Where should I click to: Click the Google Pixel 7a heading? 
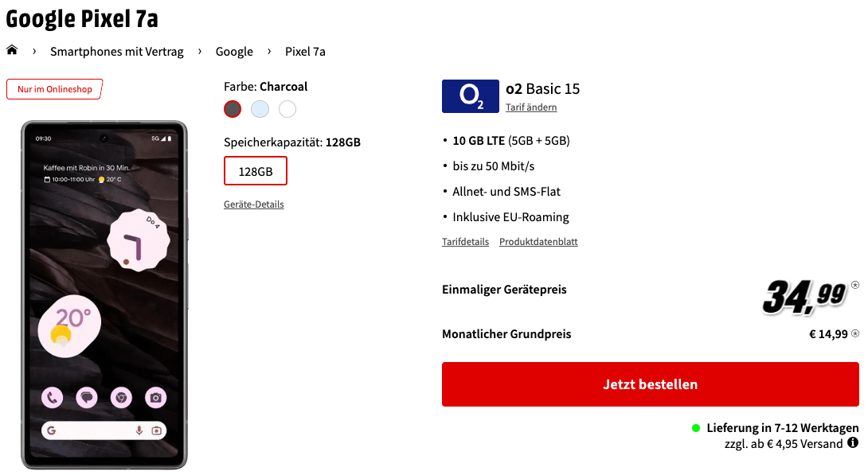(x=82, y=18)
